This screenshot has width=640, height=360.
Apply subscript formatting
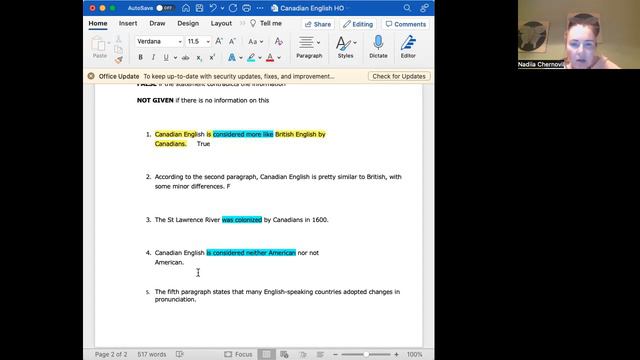(199, 58)
